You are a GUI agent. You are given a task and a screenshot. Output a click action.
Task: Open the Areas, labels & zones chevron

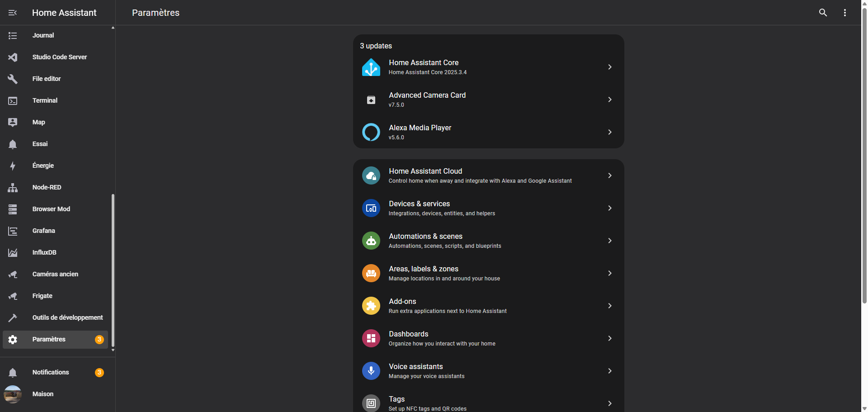click(x=610, y=273)
